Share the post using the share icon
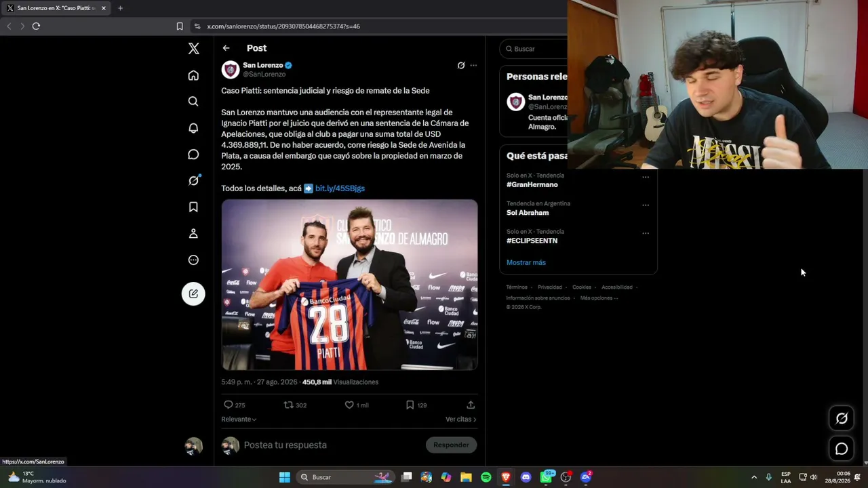The width and height of the screenshot is (868, 488). point(471,405)
